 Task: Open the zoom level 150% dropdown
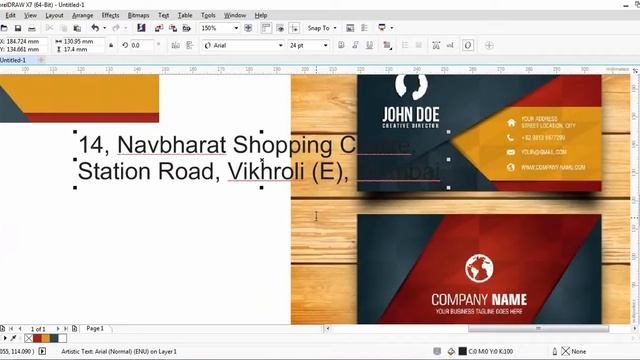tap(236, 28)
